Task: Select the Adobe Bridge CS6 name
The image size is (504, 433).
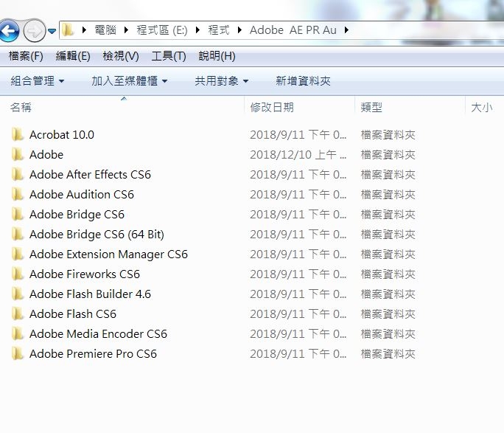Action: click(x=77, y=215)
